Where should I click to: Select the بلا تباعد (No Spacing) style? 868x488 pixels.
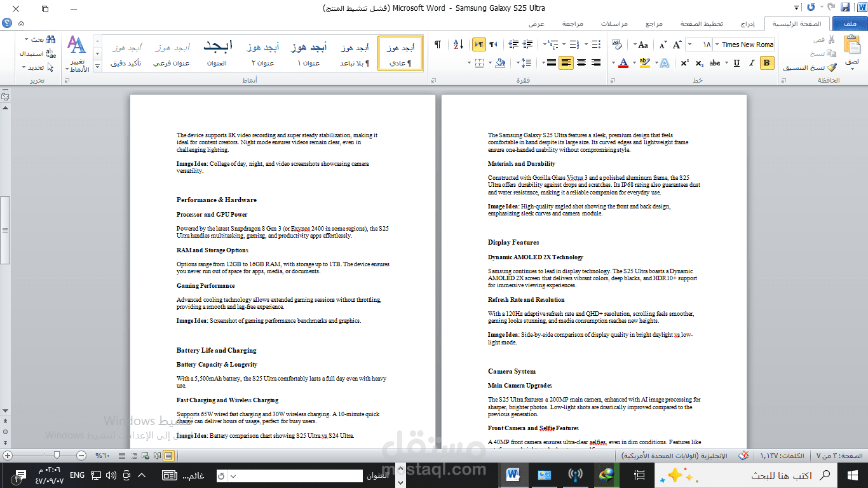(x=354, y=53)
